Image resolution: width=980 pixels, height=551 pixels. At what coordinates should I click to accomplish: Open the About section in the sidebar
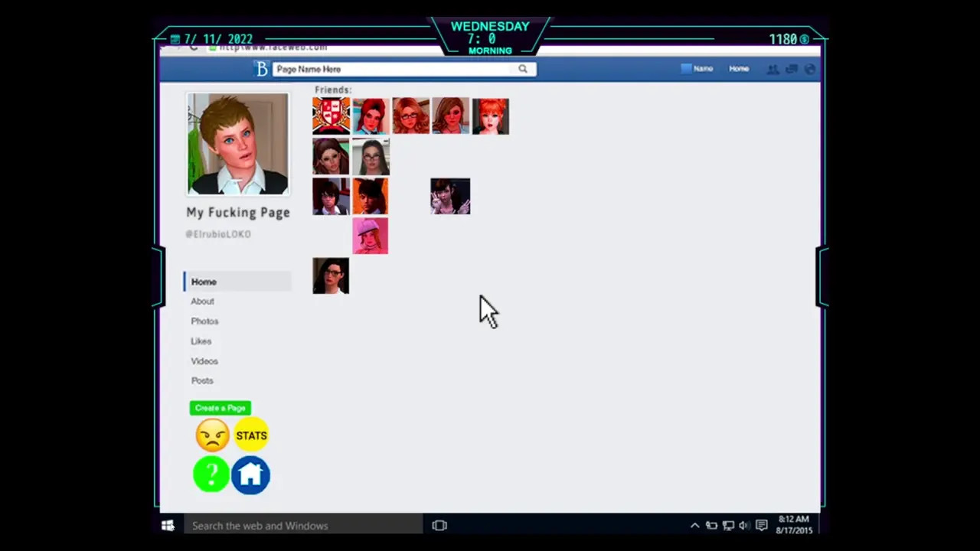click(x=203, y=302)
